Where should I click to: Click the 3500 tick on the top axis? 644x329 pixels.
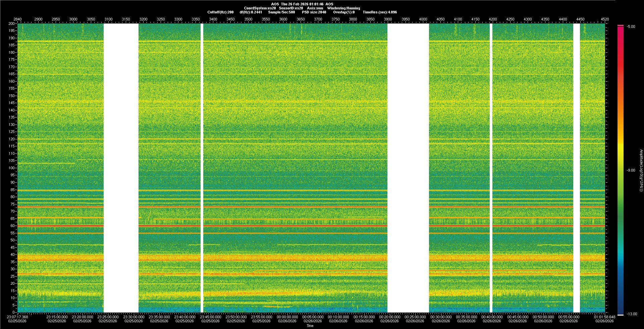point(248,19)
